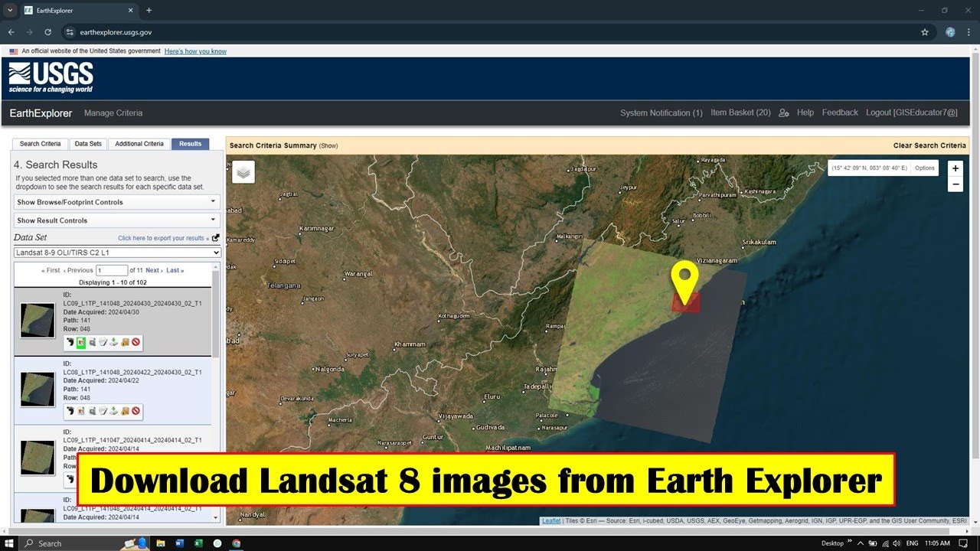This screenshot has height=551, width=980.
Task: Open compare browse for LC09 2024/04/30 scene
Action: click(x=92, y=342)
